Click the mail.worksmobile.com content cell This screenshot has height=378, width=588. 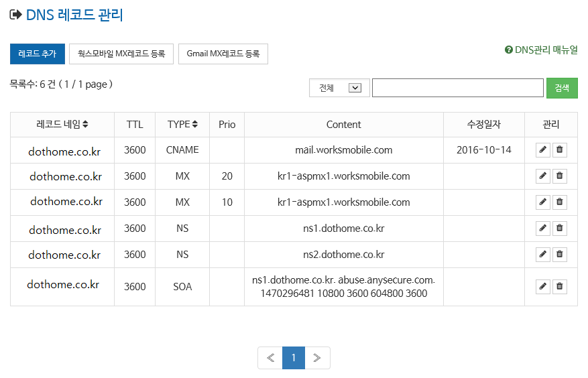pos(343,150)
